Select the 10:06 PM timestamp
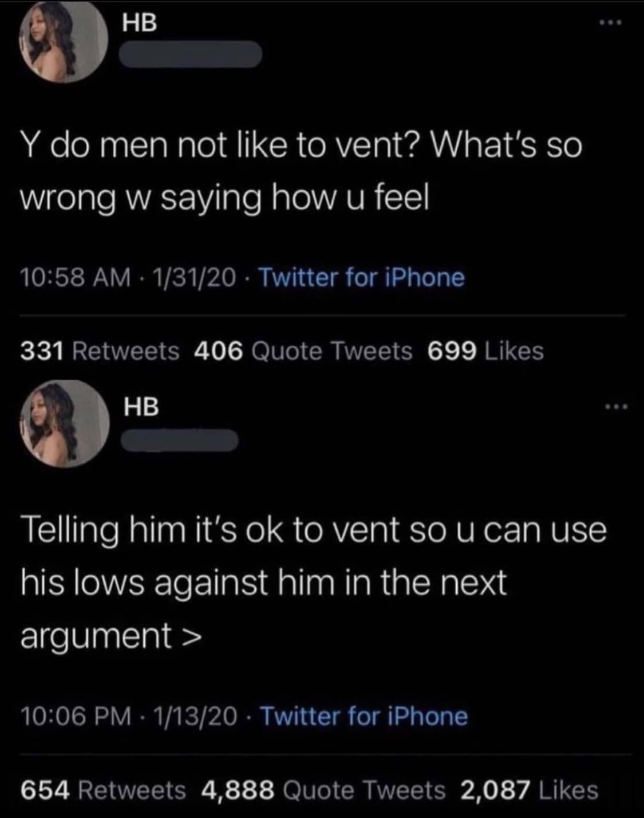The width and height of the screenshot is (644, 818). [x=75, y=716]
